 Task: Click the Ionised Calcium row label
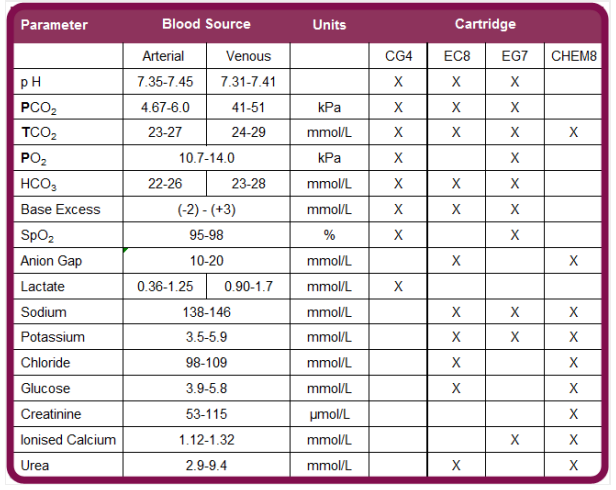pyautogui.click(x=68, y=440)
